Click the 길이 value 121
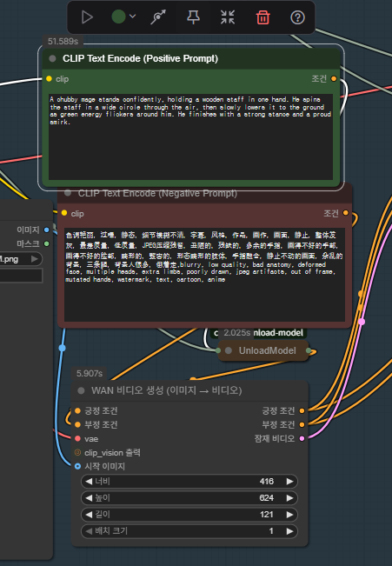This screenshot has height=566, width=392. [267, 515]
